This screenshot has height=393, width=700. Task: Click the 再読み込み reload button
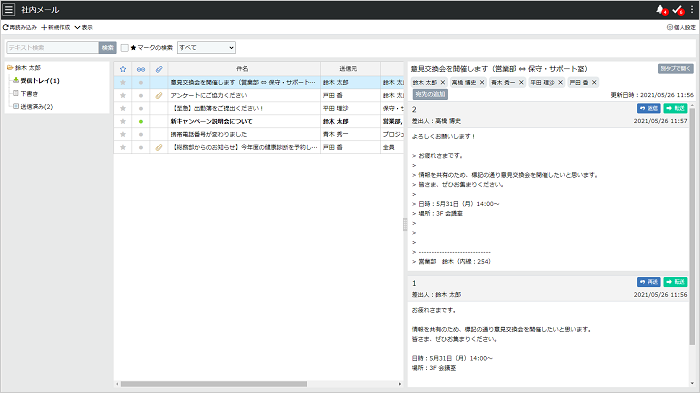20,27
